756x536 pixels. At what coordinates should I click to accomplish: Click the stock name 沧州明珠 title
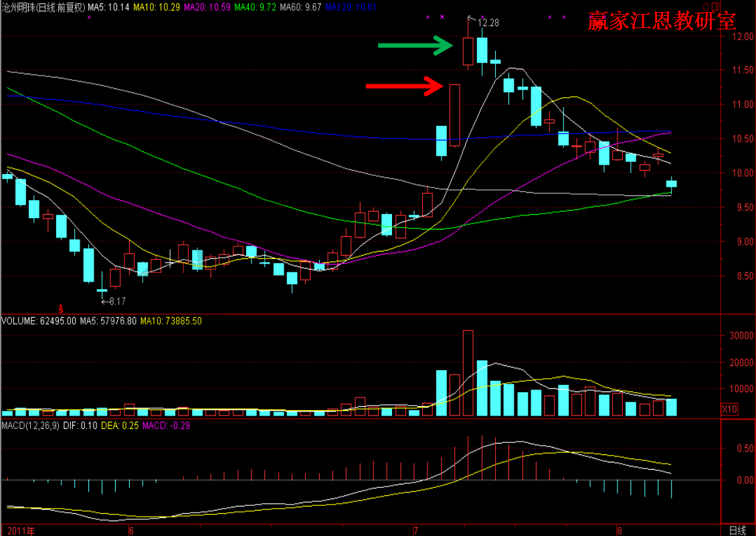tap(19, 7)
